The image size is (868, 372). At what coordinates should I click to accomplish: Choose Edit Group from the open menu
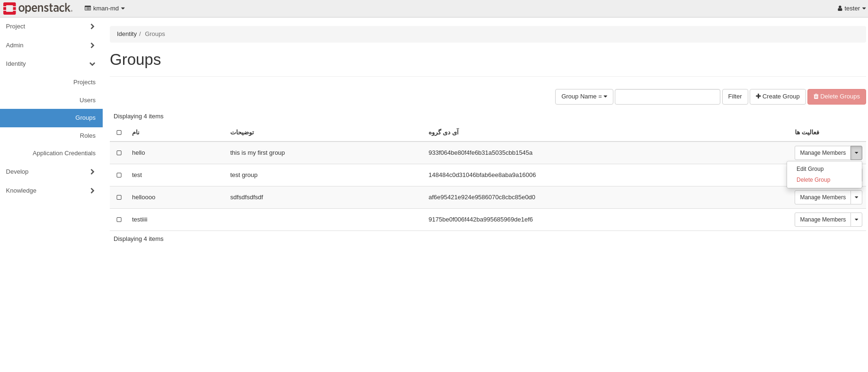[x=810, y=169]
